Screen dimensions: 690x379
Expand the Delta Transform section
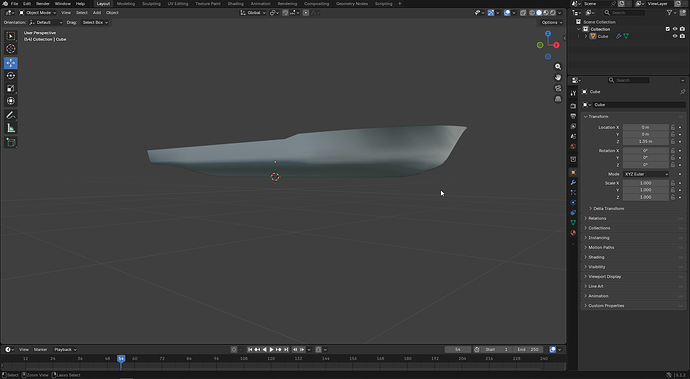(608, 209)
